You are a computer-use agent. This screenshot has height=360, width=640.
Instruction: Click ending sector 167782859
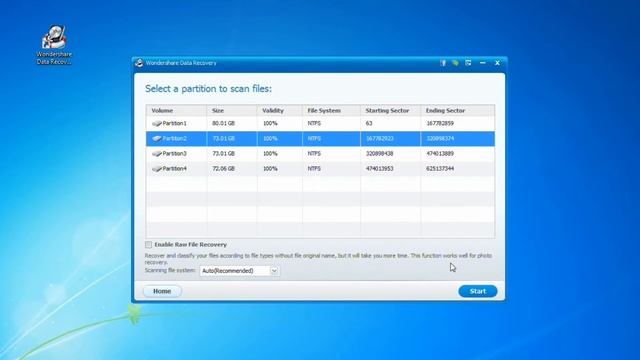[x=440, y=123]
